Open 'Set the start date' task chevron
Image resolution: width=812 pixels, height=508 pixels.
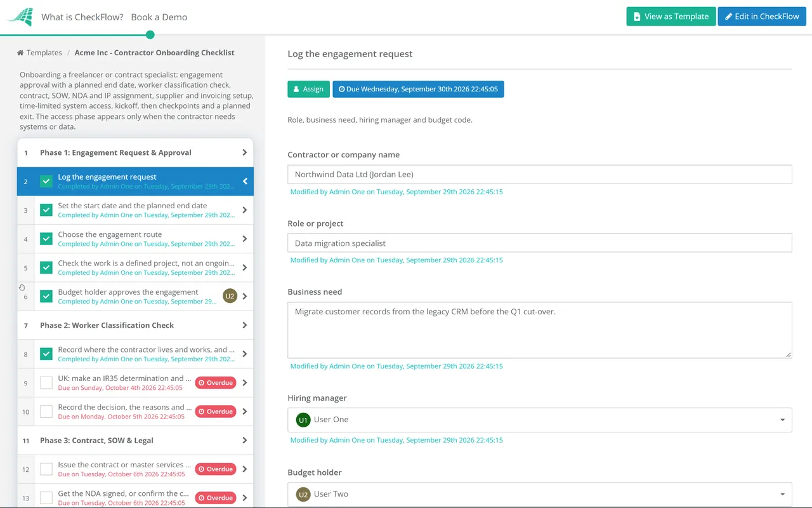point(245,210)
